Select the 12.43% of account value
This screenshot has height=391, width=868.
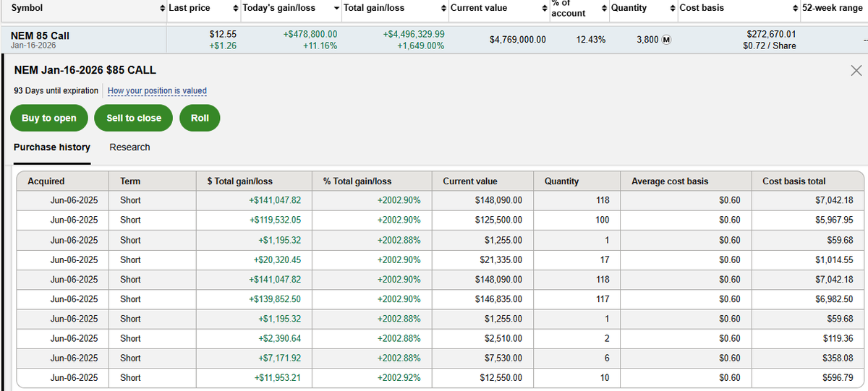coord(591,40)
